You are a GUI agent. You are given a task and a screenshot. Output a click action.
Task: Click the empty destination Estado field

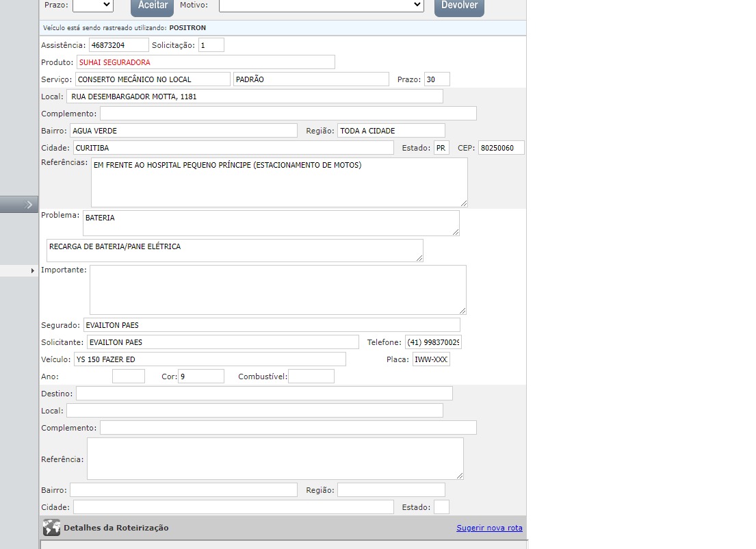point(442,507)
